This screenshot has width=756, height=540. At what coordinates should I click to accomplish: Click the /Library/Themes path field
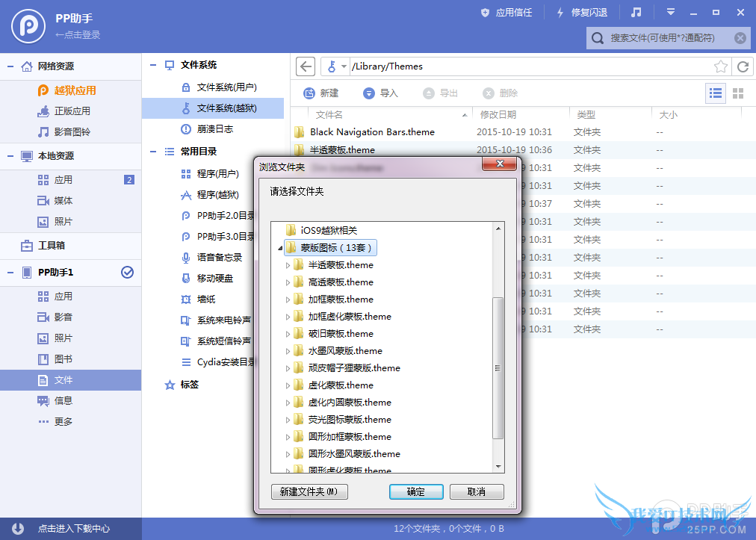530,66
